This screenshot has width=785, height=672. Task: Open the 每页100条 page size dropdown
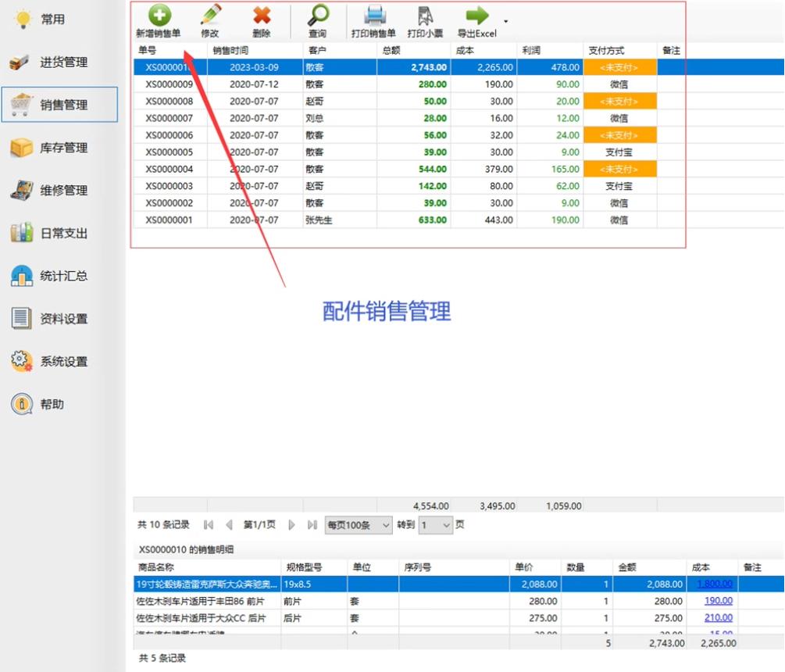[x=359, y=525]
